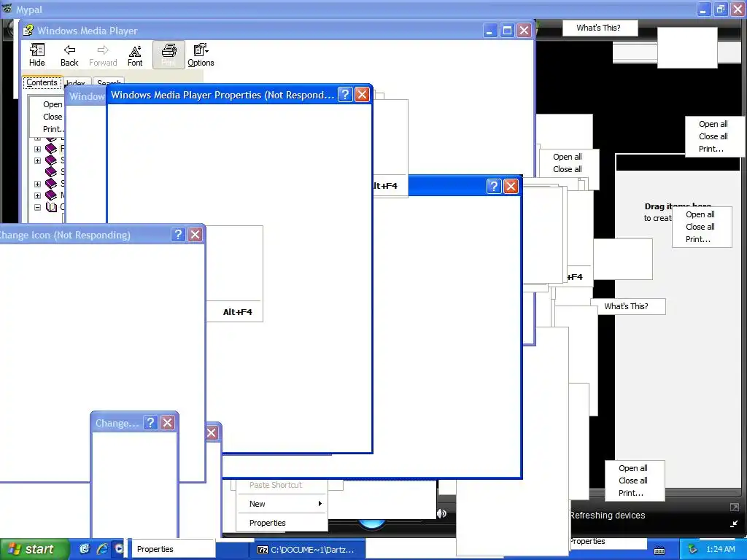Choose the cut-off Properties entry under Refreshing devices
This screenshot has width=747, height=560.
(x=587, y=542)
